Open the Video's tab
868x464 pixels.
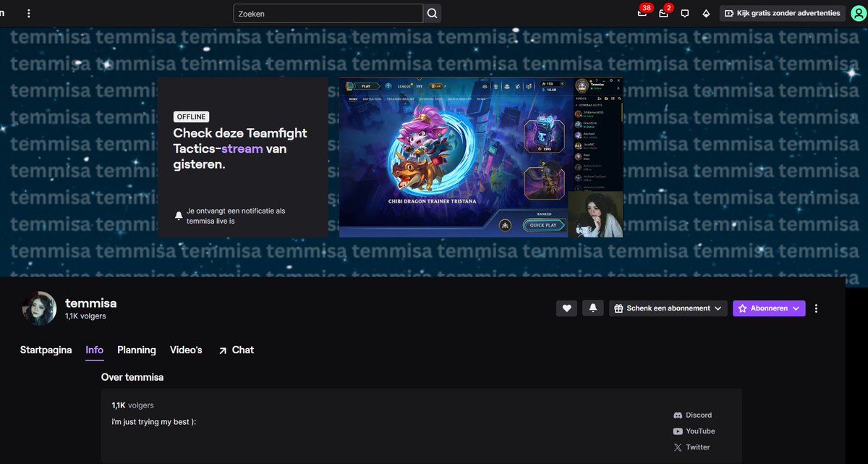click(186, 350)
